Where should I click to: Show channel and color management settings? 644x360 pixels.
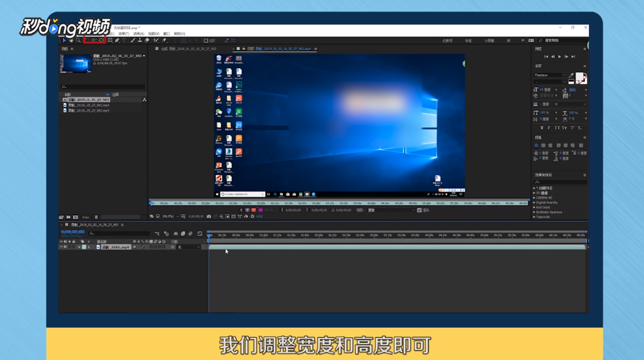(222, 216)
